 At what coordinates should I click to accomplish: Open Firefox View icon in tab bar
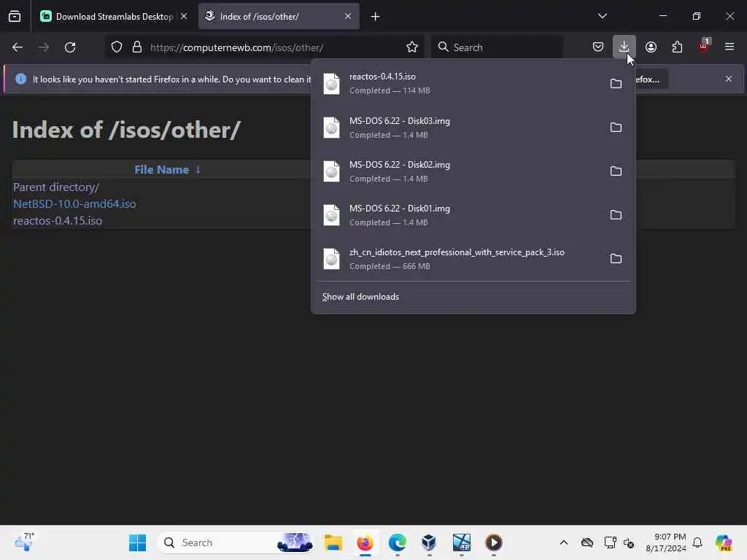15,17
